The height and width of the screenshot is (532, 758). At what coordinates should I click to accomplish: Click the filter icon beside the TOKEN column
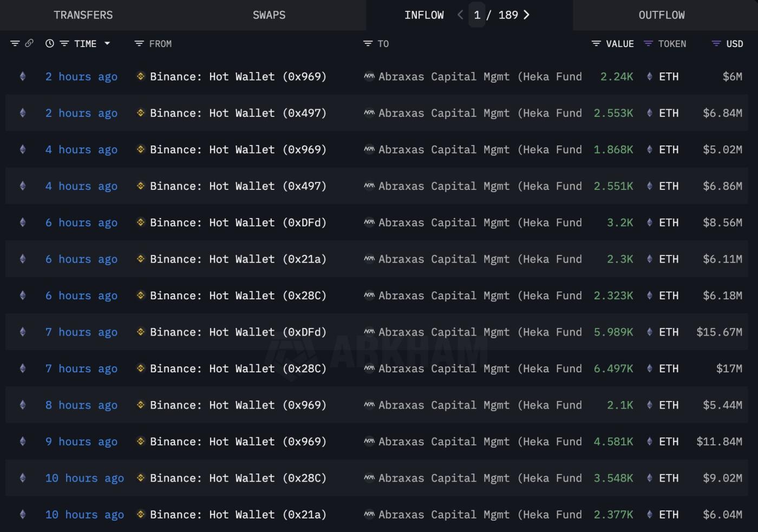[x=648, y=43]
